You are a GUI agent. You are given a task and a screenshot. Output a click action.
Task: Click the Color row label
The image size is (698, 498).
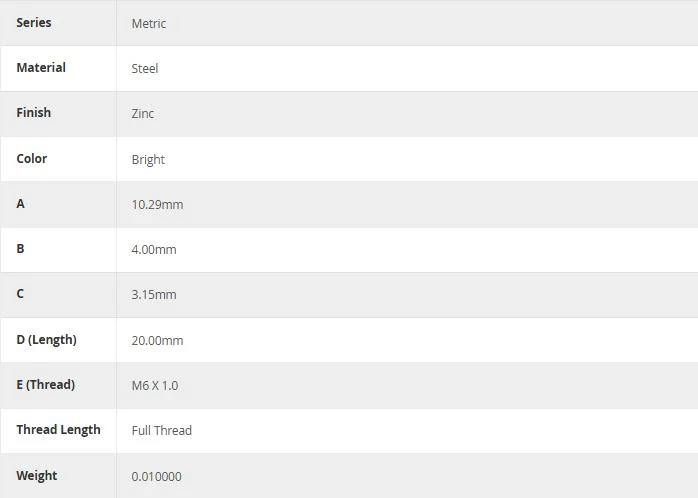click(32, 158)
